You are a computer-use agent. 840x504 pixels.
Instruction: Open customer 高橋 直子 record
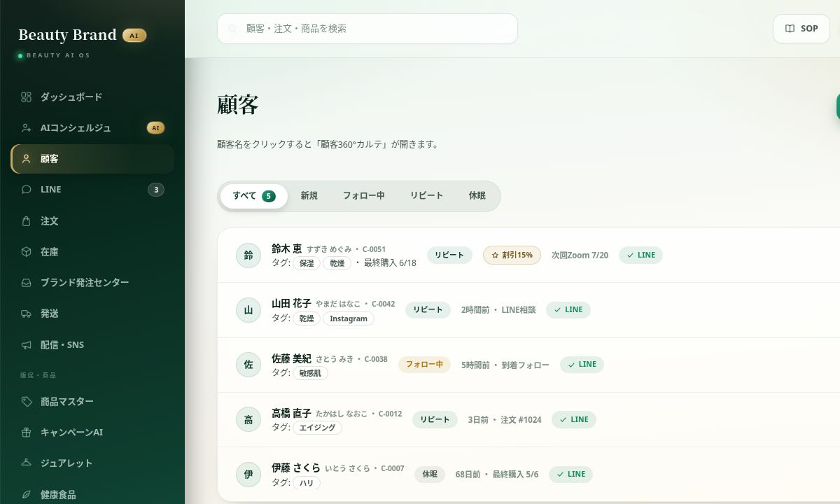click(291, 413)
